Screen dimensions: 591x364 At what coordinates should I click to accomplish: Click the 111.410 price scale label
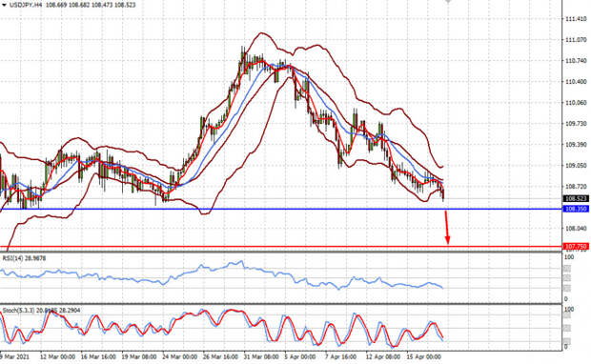click(577, 18)
